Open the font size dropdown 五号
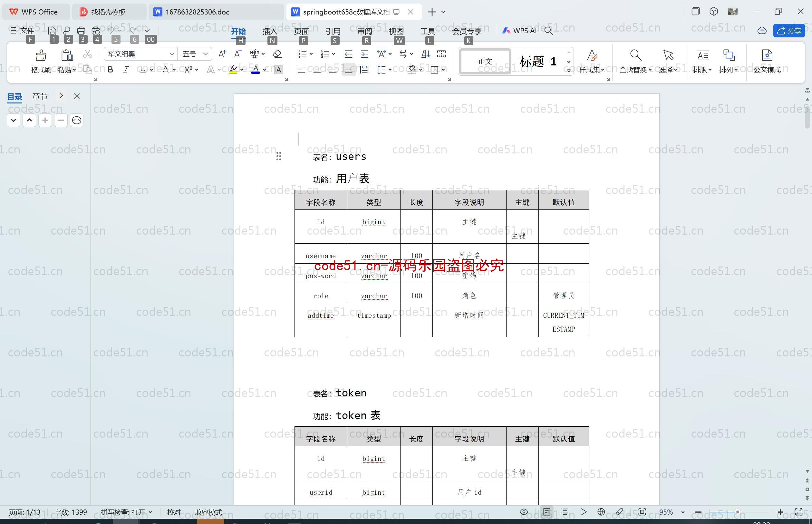 point(206,54)
